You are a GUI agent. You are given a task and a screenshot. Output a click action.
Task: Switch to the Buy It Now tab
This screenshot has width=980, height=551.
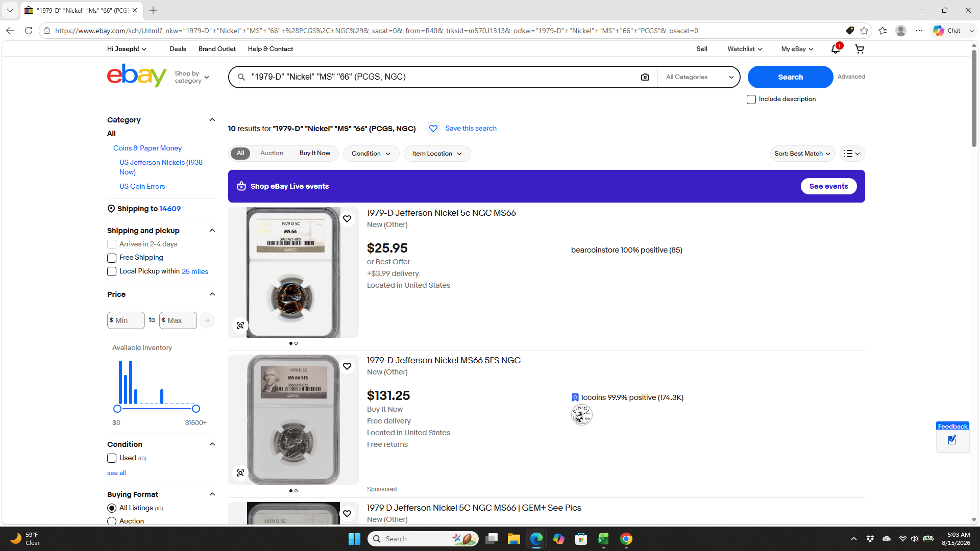[315, 154]
